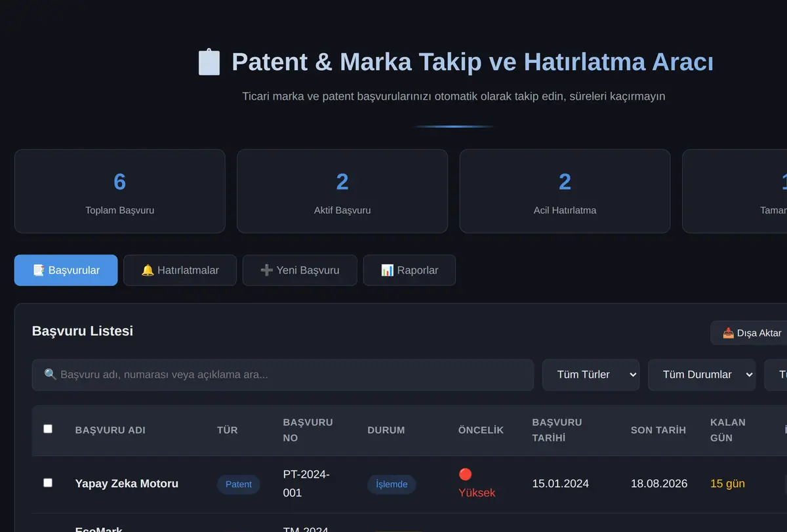Click the Acil Hatırlatma stat card
The height and width of the screenshot is (532, 787).
point(565,191)
